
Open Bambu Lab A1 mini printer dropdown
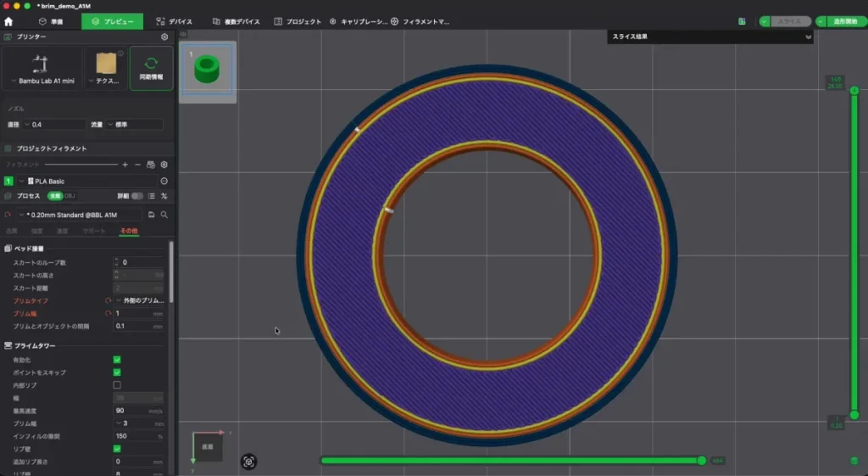click(x=42, y=69)
